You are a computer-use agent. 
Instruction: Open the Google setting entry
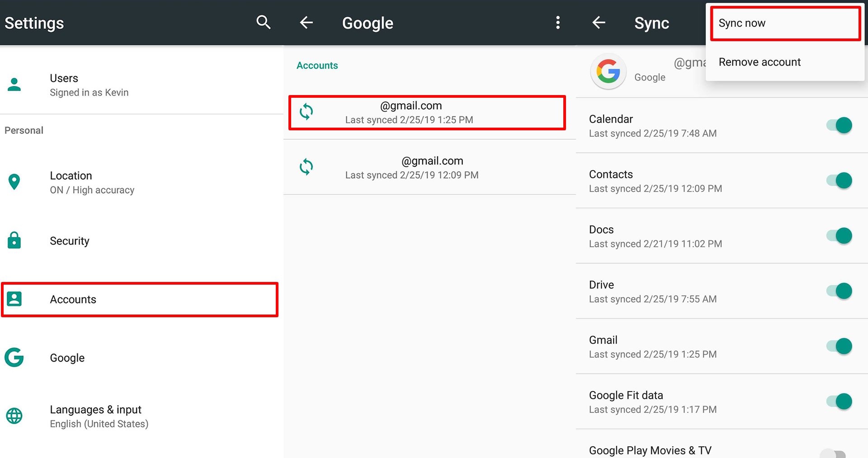coord(142,358)
